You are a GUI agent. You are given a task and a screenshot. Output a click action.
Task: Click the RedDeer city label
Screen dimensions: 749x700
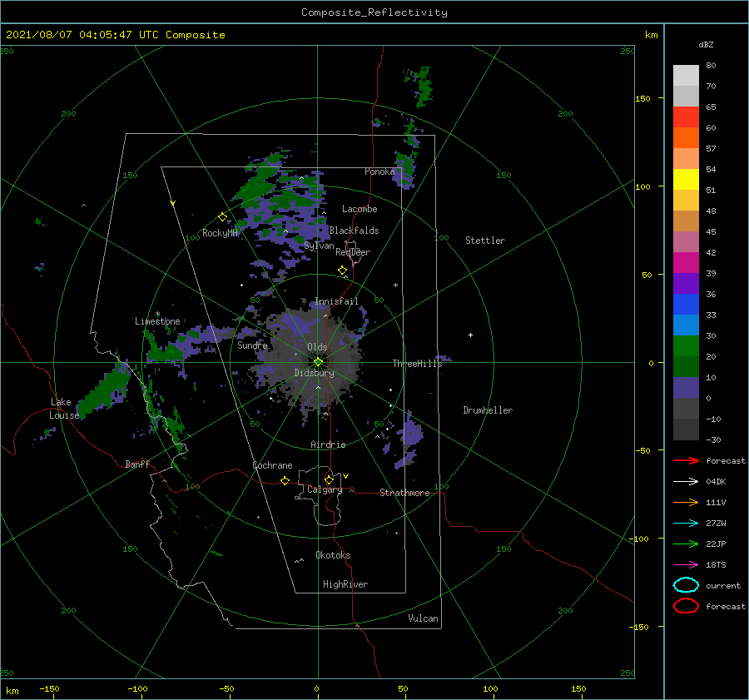click(x=353, y=252)
